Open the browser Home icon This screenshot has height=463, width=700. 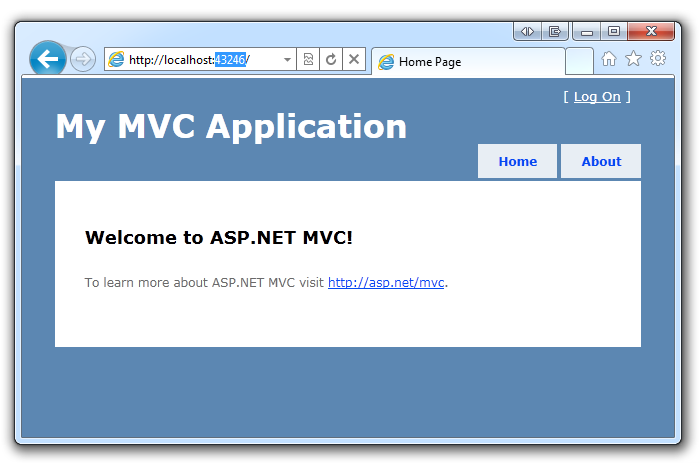click(x=608, y=58)
